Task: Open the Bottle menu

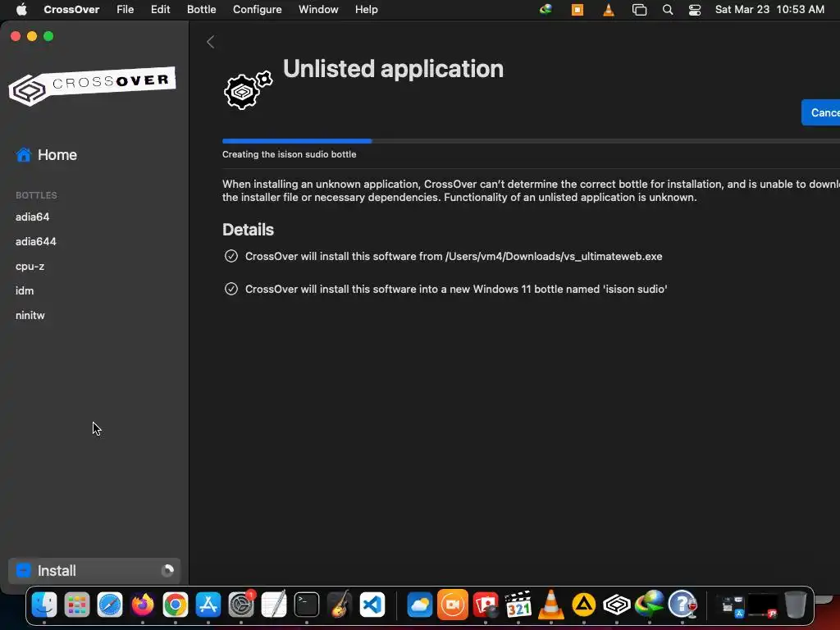Action: pos(202,9)
